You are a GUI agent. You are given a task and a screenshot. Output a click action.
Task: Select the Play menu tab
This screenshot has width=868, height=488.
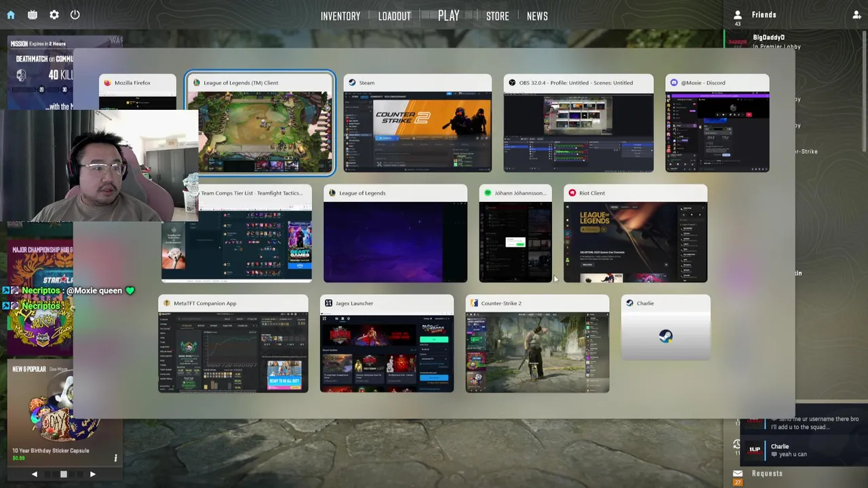coord(448,16)
